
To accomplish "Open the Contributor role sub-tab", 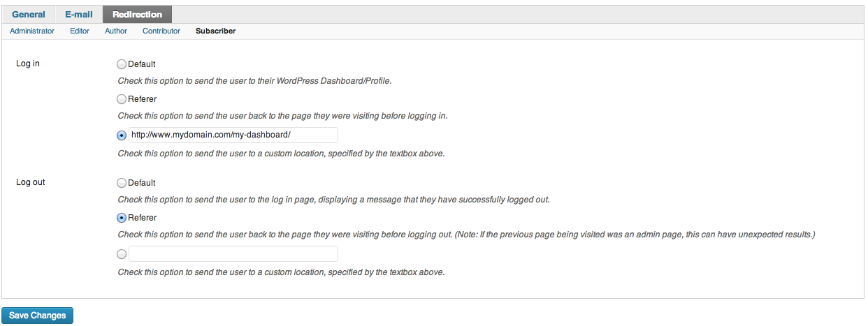I will [161, 31].
